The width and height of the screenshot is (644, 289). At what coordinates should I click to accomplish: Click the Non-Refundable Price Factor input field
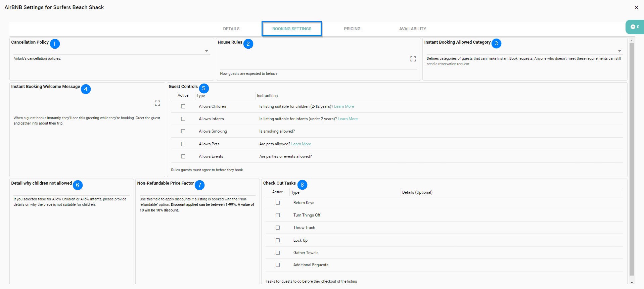pos(197,192)
